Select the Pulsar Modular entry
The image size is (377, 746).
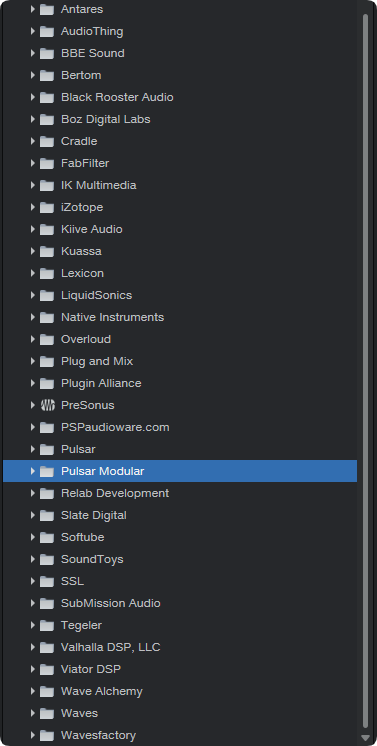pyautogui.click(x=180, y=471)
